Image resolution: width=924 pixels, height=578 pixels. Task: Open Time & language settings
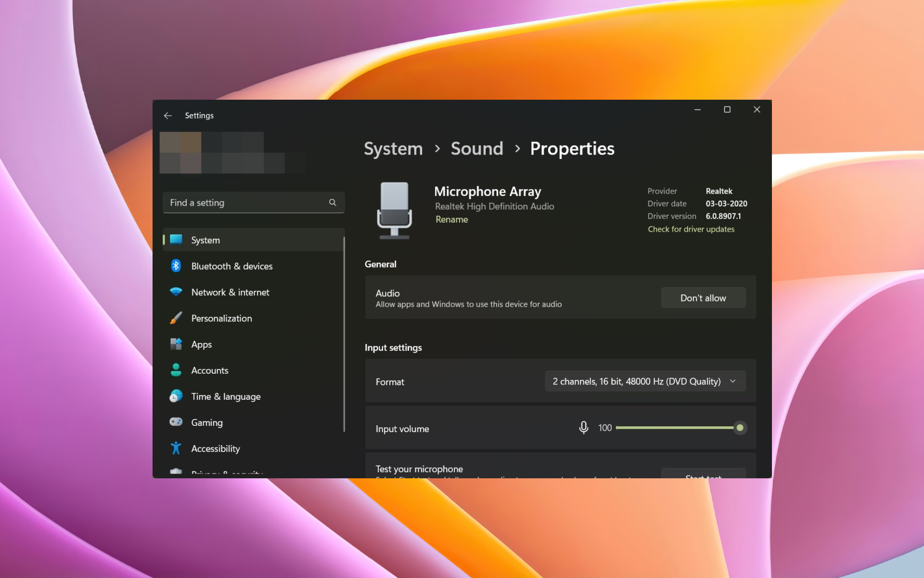pyautogui.click(x=254, y=396)
